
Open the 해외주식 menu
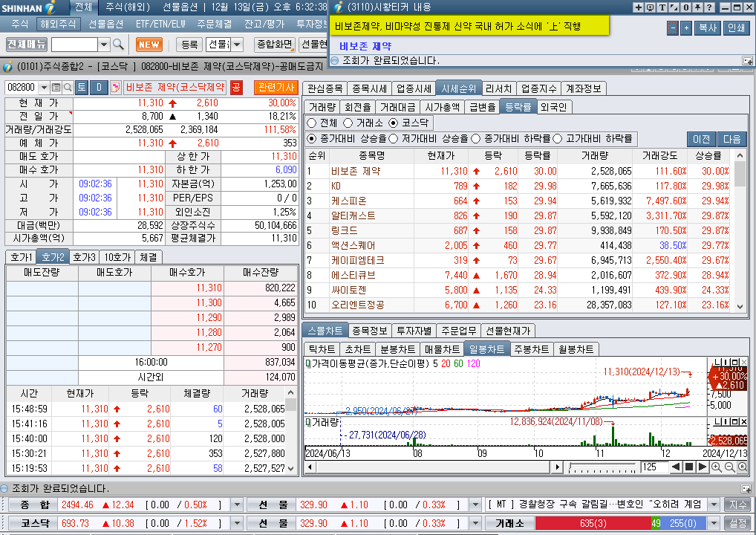[x=58, y=24]
